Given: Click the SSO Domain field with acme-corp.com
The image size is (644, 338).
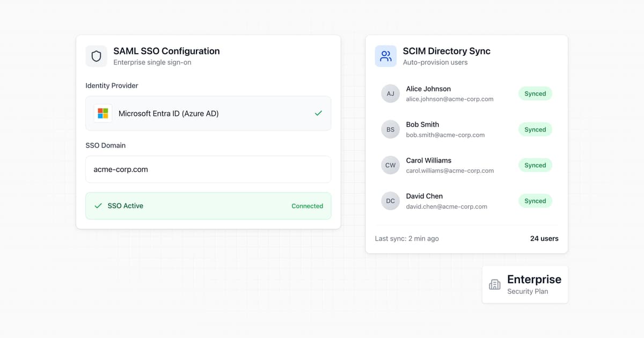Looking at the screenshot, I should coord(208,170).
